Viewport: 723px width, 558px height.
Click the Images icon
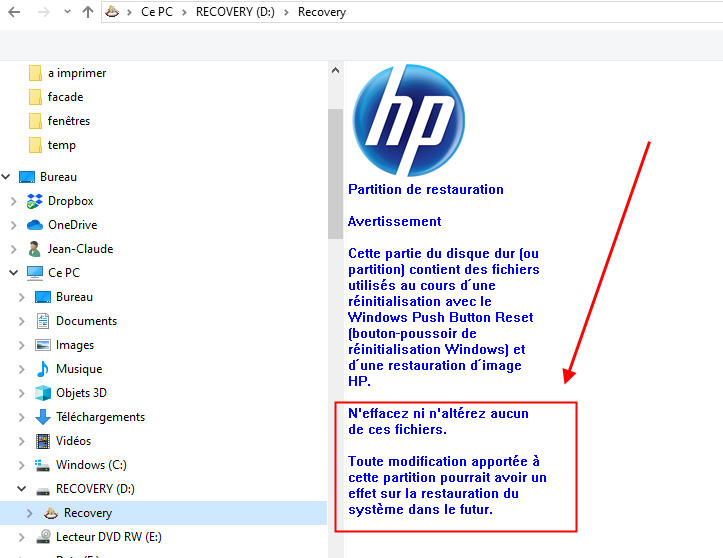[x=43, y=345]
